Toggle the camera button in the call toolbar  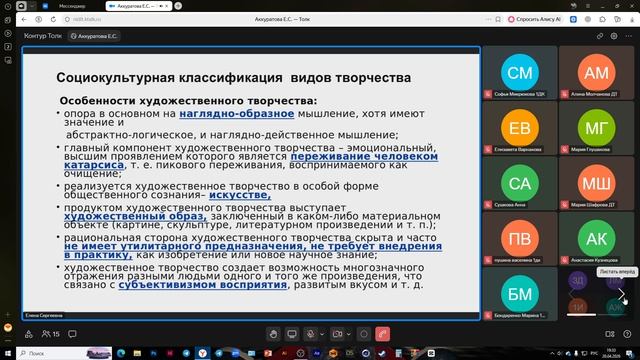pyautogui.click(x=337, y=334)
